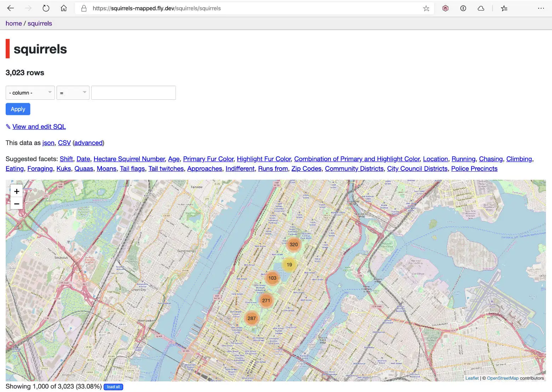Expand the 271 squirrel cluster marker

266,300
